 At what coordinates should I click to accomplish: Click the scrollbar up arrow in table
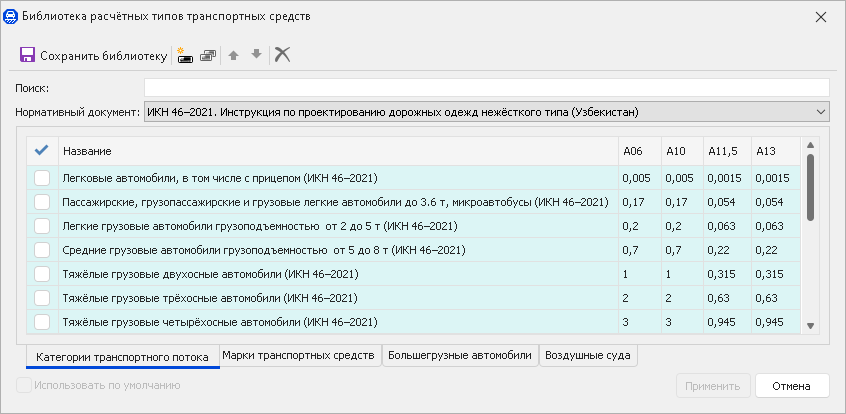click(811, 145)
